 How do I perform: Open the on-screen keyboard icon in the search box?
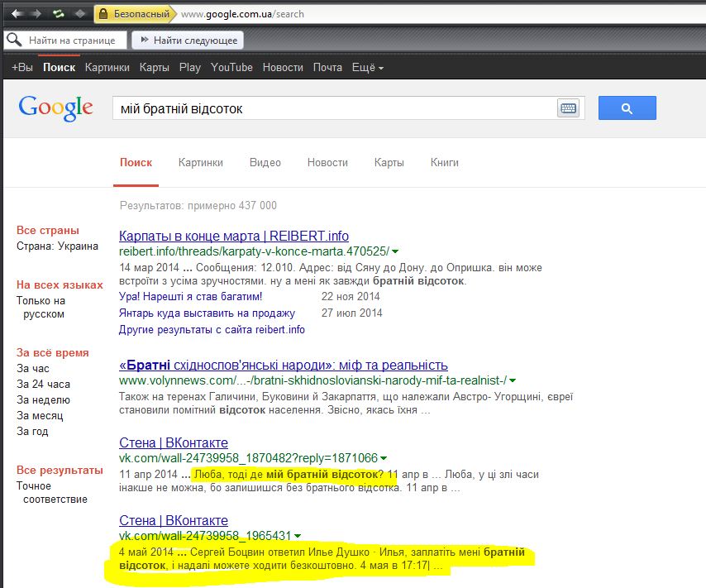(568, 108)
